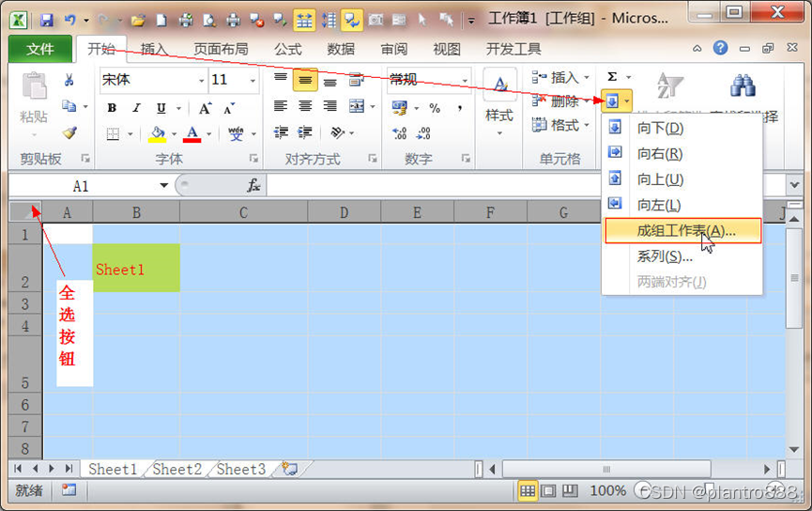Click the Cut scissors icon
Image resolution: width=812 pixels, height=511 pixels.
69,80
